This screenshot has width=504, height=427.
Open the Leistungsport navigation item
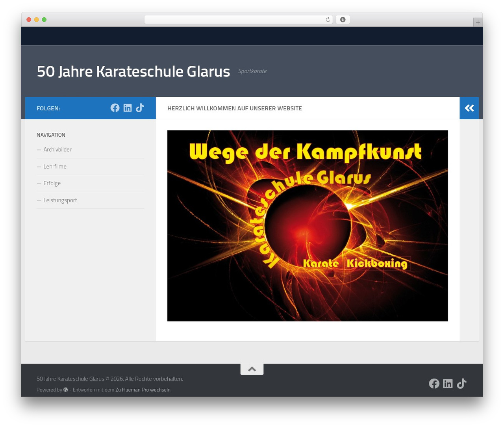(x=60, y=200)
